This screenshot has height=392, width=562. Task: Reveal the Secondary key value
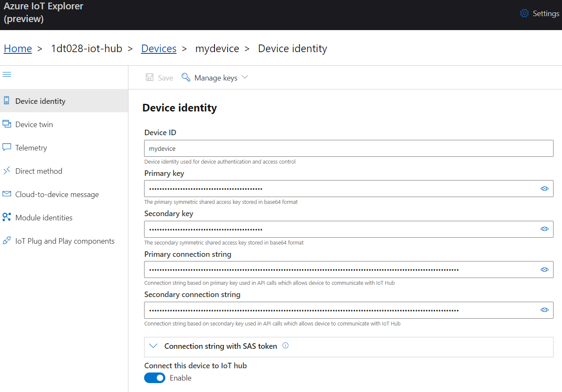coord(545,229)
